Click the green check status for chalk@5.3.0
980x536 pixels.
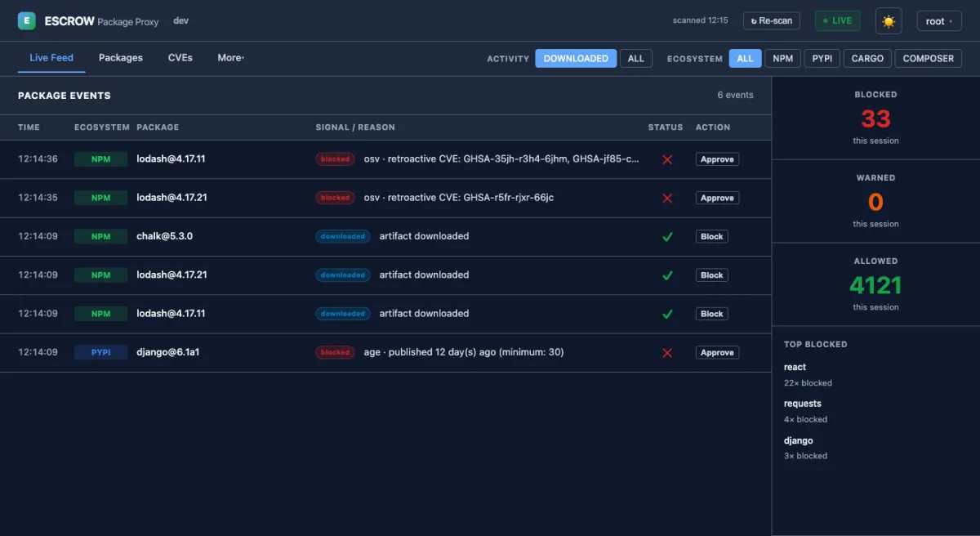[667, 236]
